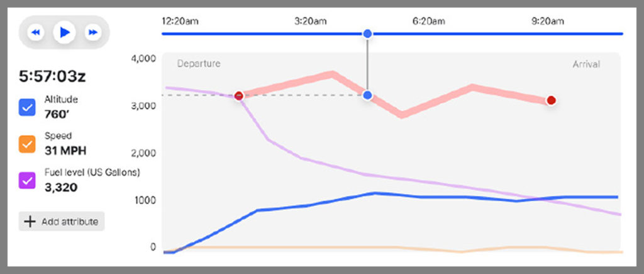This screenshot has width=644, height=274.
Task: Jump to 12:20am on the timeline
Action: point(180,21)
